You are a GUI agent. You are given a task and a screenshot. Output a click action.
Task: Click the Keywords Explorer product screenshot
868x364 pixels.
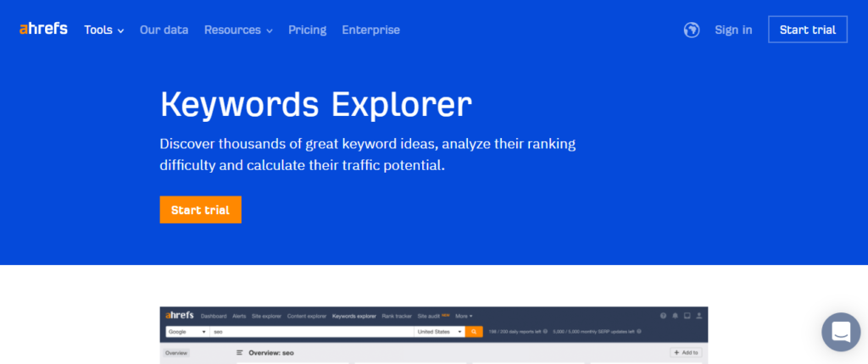434,335
